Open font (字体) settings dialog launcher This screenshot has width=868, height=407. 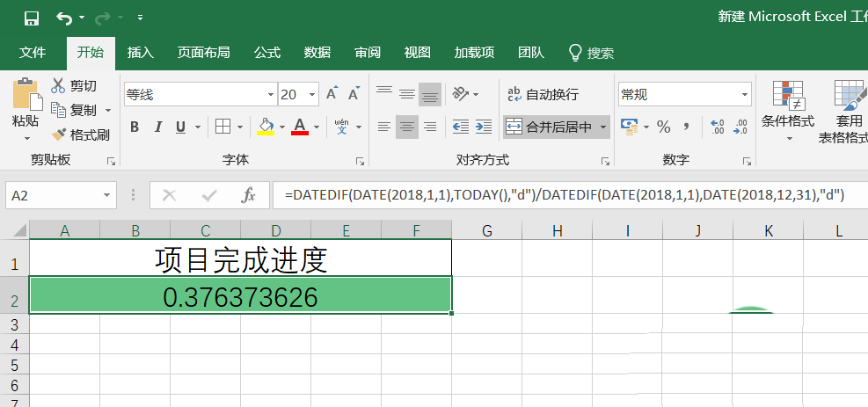tap(361, 161)
